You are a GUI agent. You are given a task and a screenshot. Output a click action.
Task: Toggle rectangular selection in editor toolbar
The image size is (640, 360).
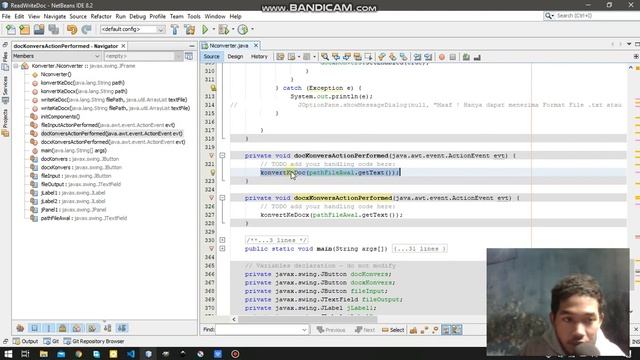tap(369, 57)
